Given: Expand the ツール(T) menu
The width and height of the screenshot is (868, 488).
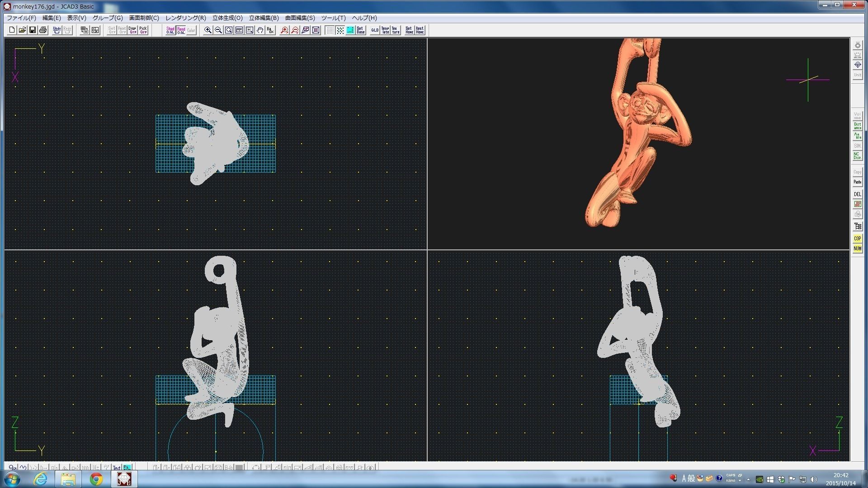Looking at the screenshot, I should pyautogui.click(x=333, y=18).
